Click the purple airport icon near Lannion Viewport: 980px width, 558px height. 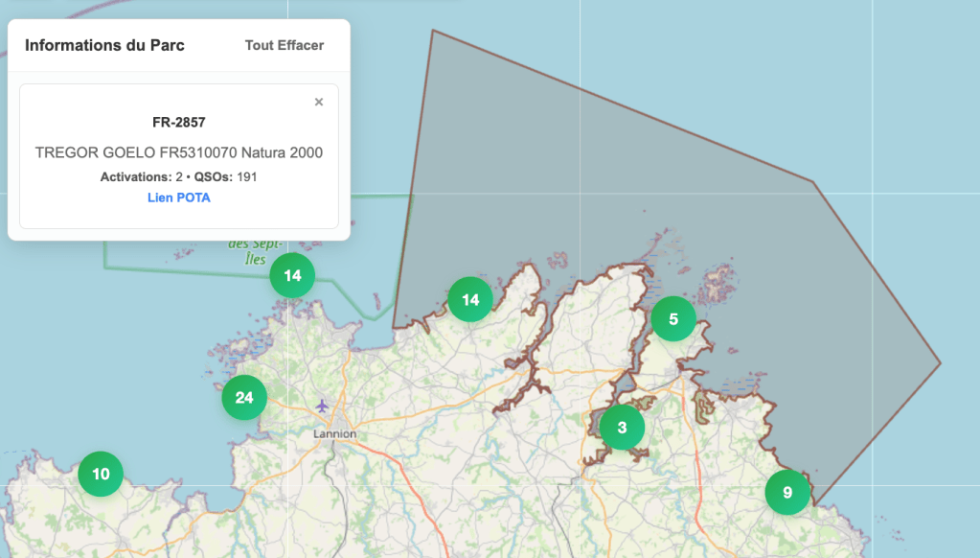click(x=322, y=405)
